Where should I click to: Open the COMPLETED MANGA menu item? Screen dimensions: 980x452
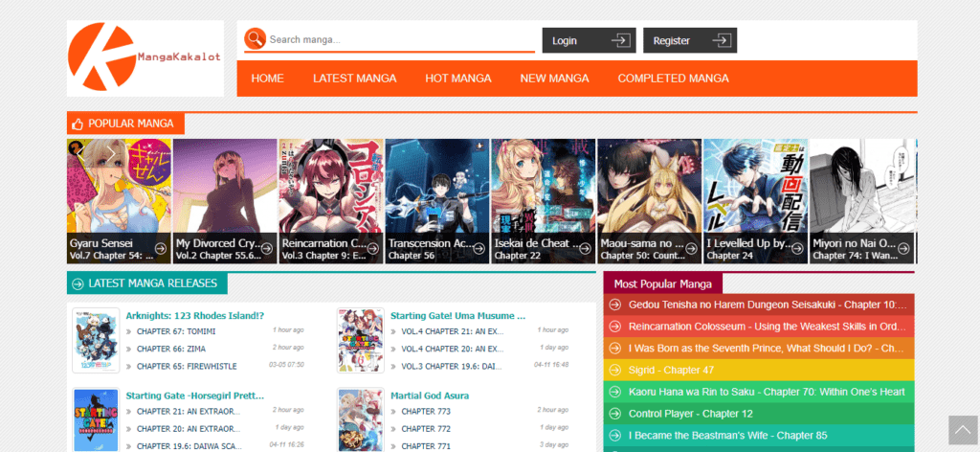673,79
